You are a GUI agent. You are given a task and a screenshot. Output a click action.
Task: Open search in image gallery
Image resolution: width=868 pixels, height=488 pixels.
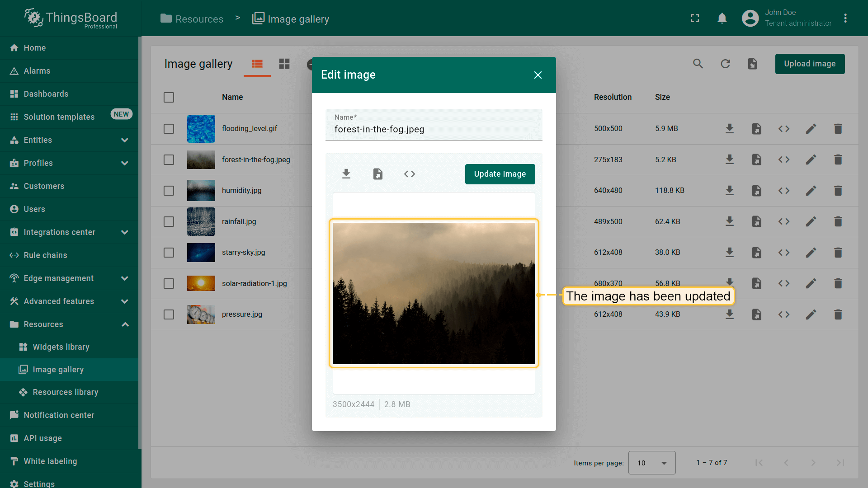pyautogui.click(x=698, y=64)
